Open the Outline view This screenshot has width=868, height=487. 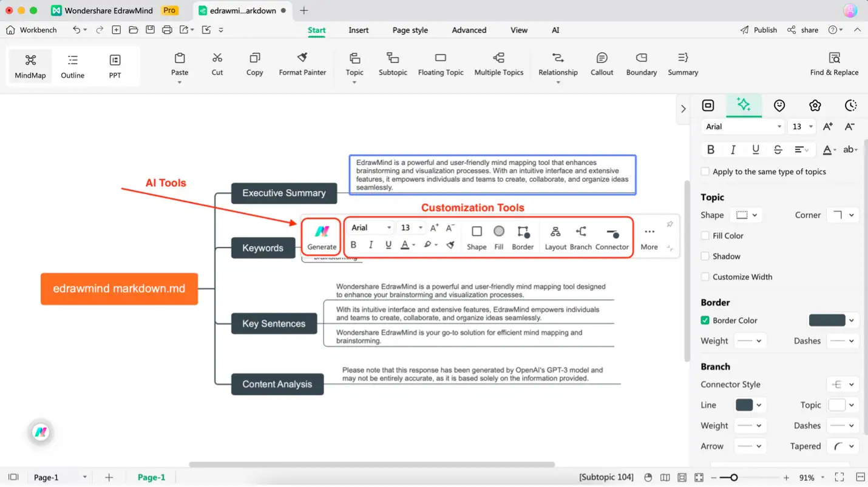(x=73, y=66)
